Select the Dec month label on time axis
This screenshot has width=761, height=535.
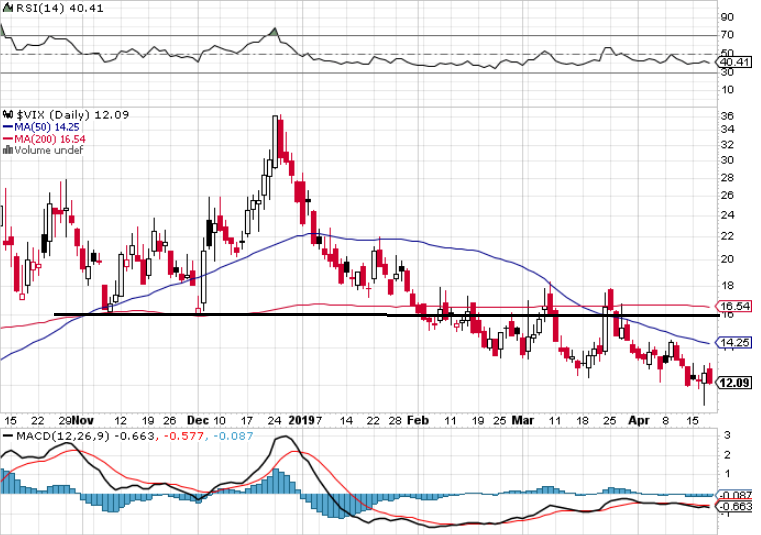point(200,421)
